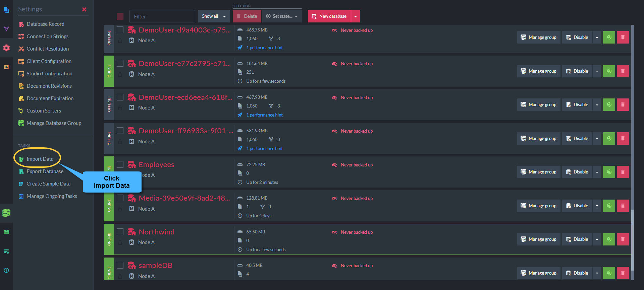Viewport: 644px width, 290px height.
Task: Check the DemoUser-ecd6eea4 database checkbox
Action: click(120, 97)
